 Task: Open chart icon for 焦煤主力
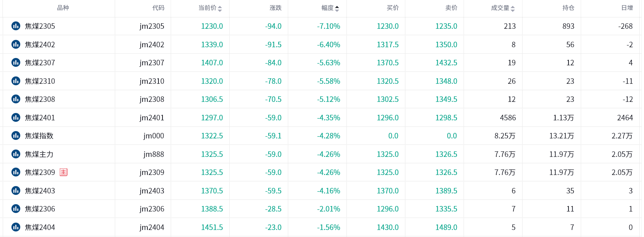(x=16, y=154)
